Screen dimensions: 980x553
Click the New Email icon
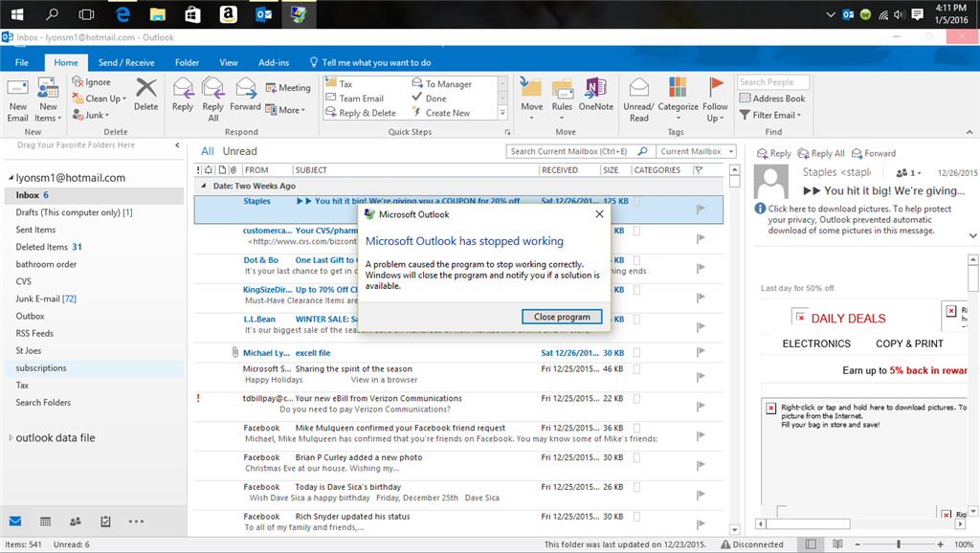pyautogui.click(x=17, y=87)
